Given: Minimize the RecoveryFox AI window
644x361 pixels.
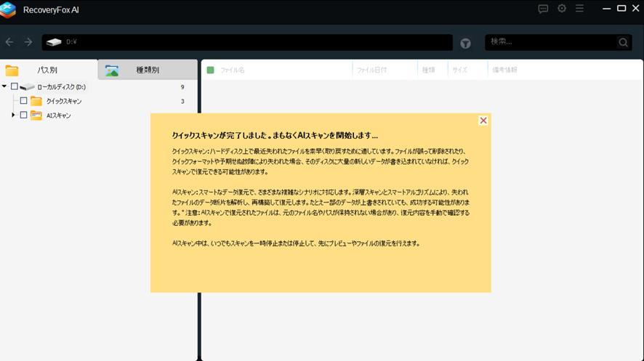Looking at the screenshot, I should click(606, 8).
